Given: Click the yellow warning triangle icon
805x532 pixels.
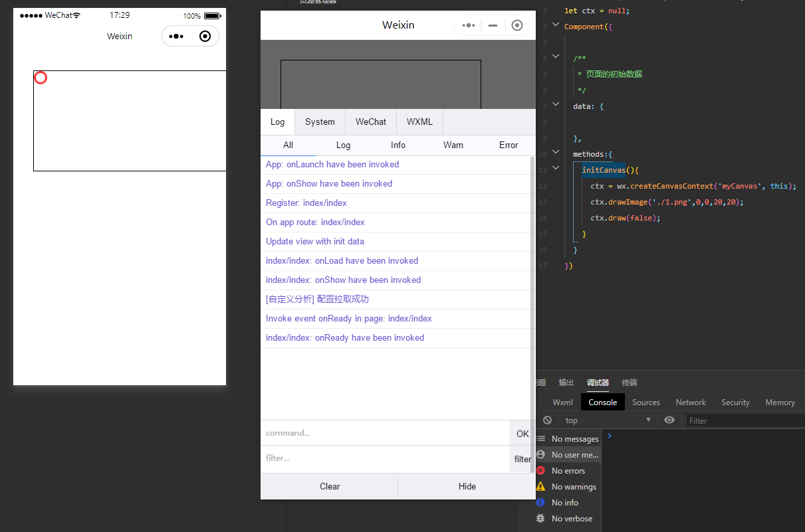Looking at the screenshot, I should tap(540, 486).
